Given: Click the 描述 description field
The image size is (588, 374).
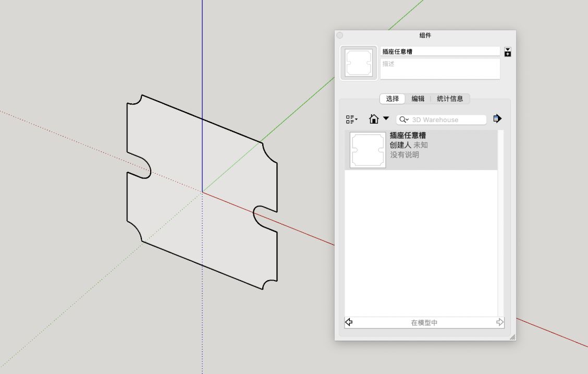Looking at the screenshot, I should (x=439, y=68).
